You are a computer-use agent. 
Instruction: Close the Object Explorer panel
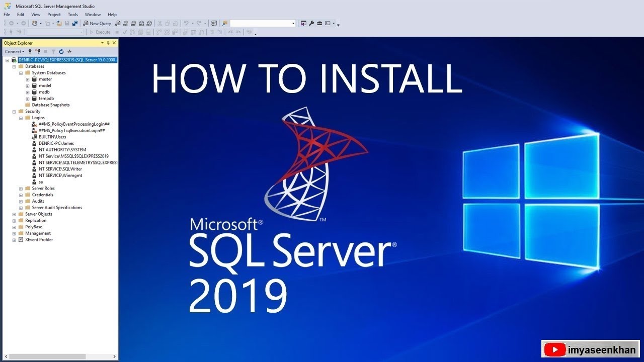pos(114,43)
